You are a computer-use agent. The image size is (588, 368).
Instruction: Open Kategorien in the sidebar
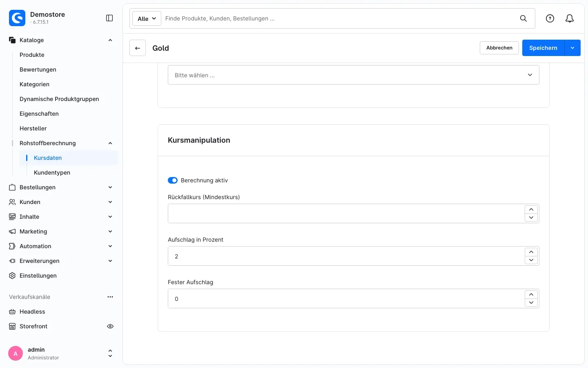[x=34, y=84]
